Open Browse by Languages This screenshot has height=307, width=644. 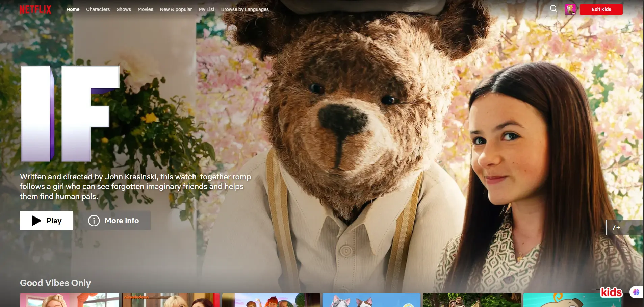(245, 9)
